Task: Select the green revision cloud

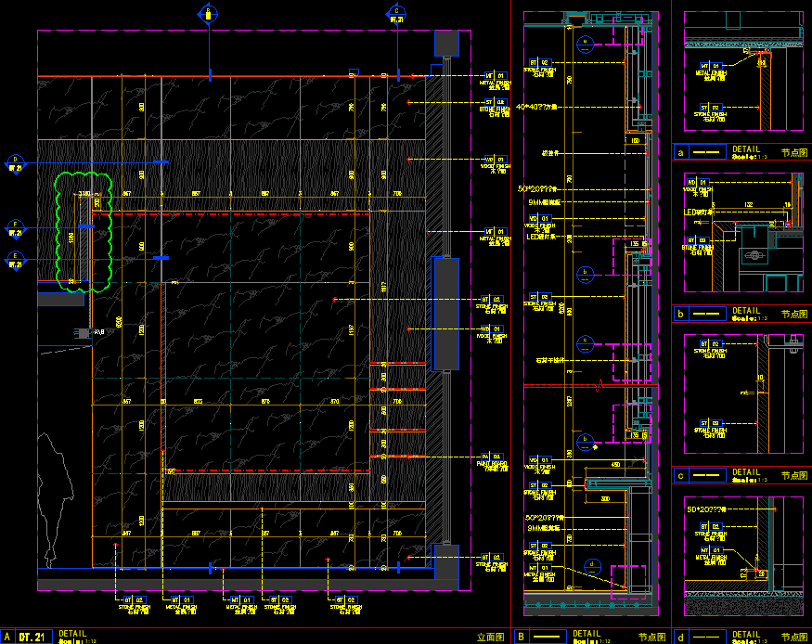Action: (x=84, y=232)
